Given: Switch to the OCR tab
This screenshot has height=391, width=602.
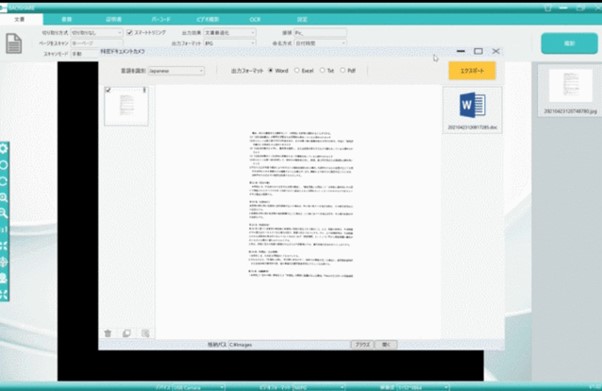Looking at the screenshot, I should point(255,19).
